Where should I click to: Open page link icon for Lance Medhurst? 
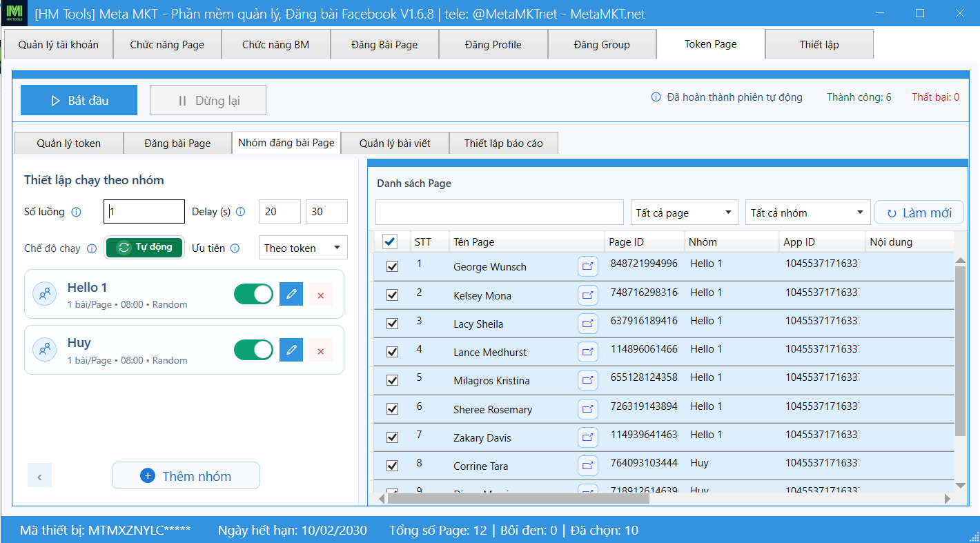(587, 352)
